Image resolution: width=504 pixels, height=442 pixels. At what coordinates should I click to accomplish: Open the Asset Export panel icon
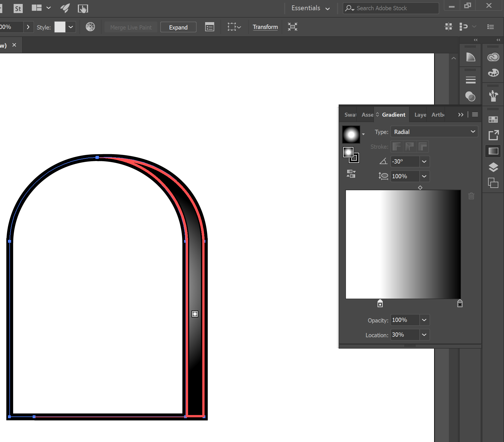click(493, 135)
